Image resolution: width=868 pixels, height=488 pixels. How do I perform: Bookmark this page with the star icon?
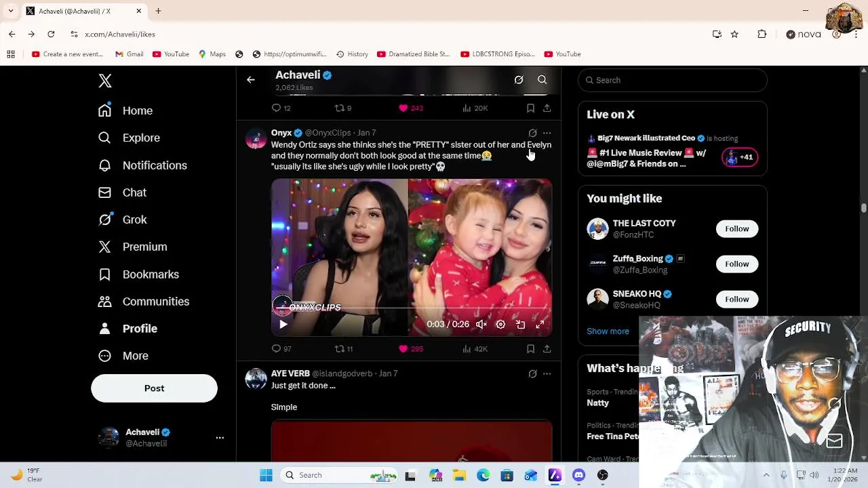[x=734, y=34]
